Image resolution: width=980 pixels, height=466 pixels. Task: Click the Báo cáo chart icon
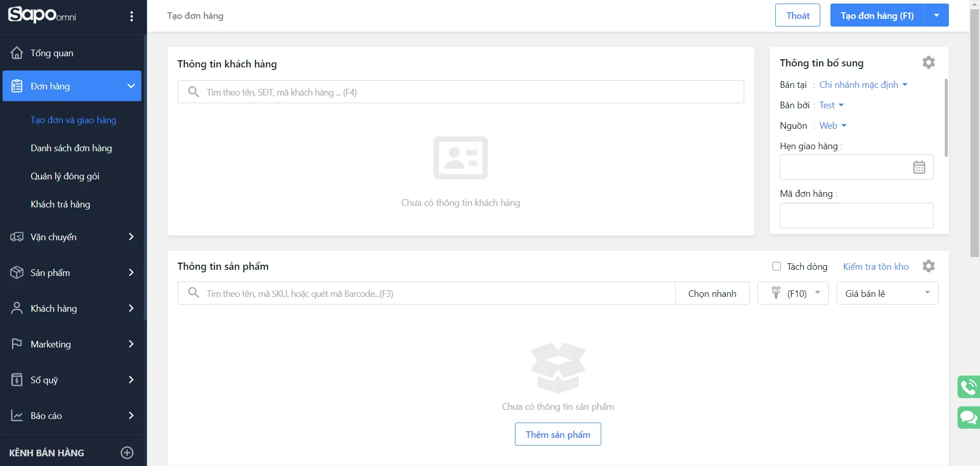tap(17, 415)
